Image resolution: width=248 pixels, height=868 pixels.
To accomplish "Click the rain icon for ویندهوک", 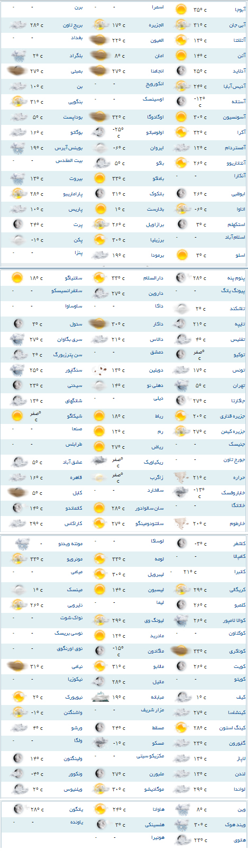I will [181, 825].
